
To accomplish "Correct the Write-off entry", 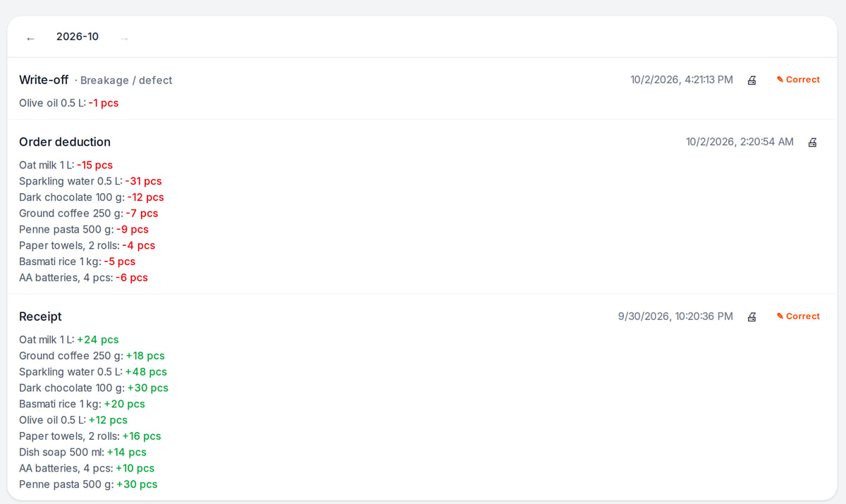I will (x=798, y=80).
